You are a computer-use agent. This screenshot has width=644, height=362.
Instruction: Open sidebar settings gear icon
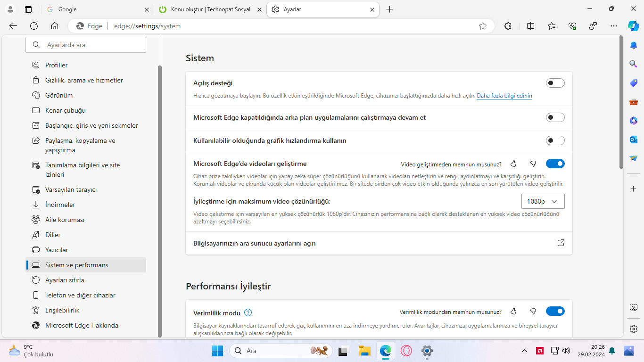[x=634, y=329]
